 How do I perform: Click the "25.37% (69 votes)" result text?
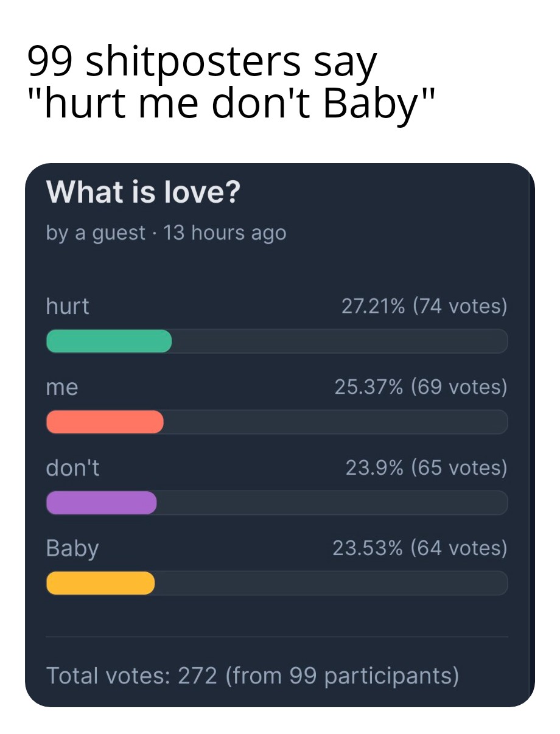coord(421,386)
